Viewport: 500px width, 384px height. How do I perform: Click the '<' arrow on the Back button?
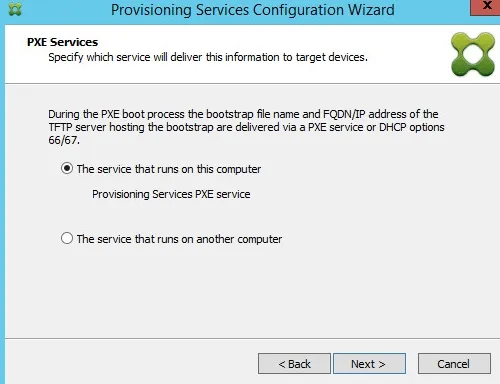click(282, 364)
